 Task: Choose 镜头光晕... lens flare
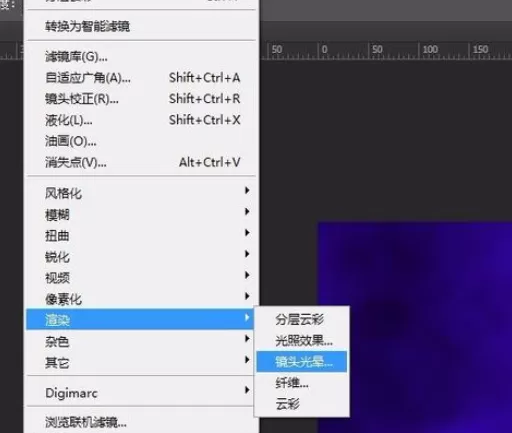click(302, 361)
